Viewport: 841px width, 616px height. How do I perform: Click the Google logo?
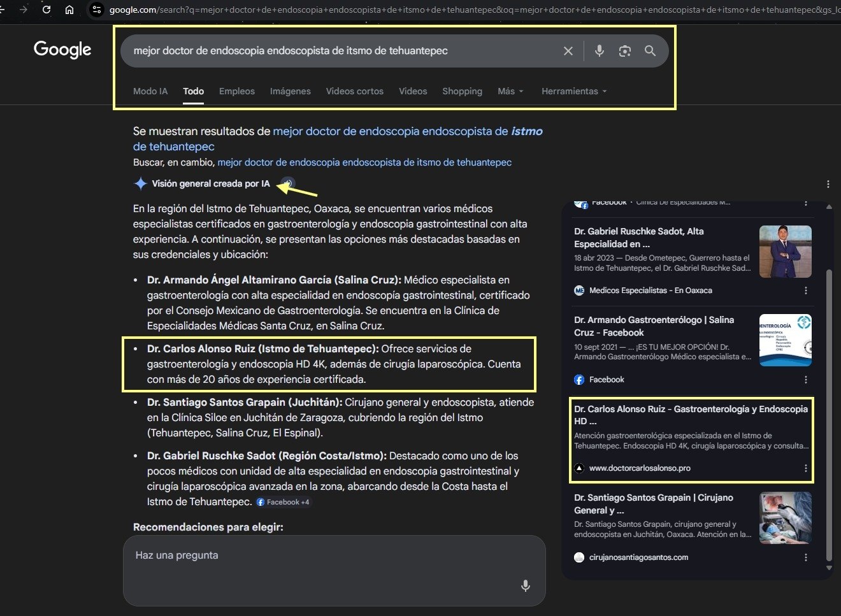coord(62,50)
